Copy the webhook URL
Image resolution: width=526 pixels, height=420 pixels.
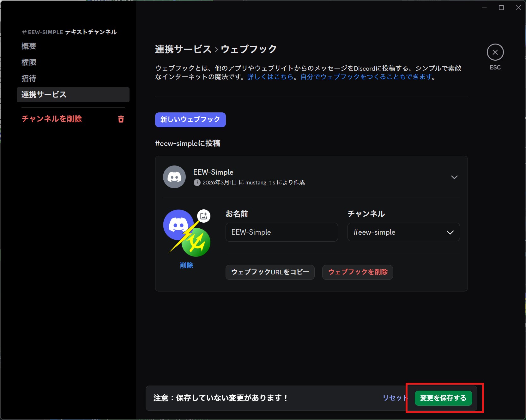click(x=270, y=272)
